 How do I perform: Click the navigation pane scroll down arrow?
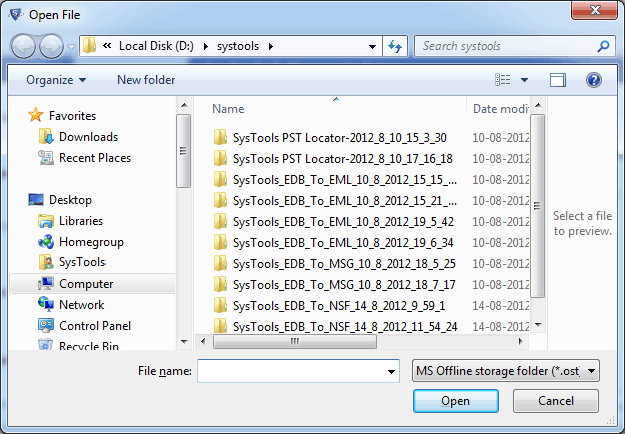tap(184, 342)
